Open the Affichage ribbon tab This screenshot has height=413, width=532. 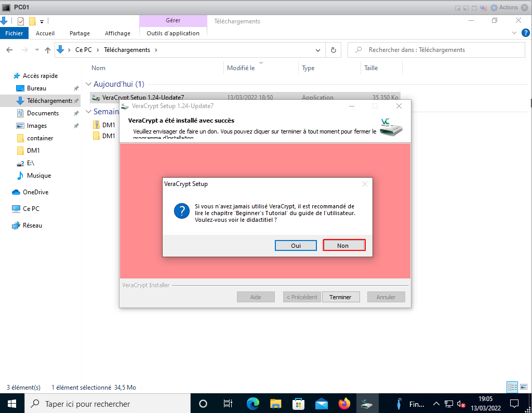click(x=117, y=33)
